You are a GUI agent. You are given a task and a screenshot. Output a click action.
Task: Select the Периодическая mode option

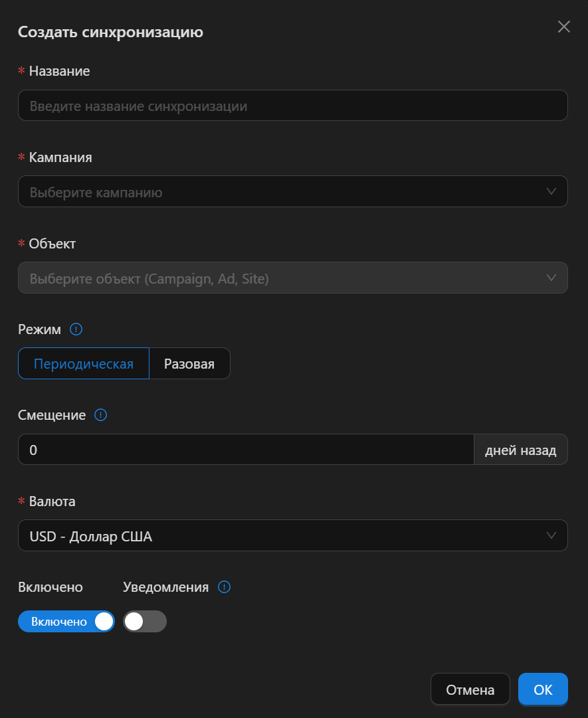[84, 363]
